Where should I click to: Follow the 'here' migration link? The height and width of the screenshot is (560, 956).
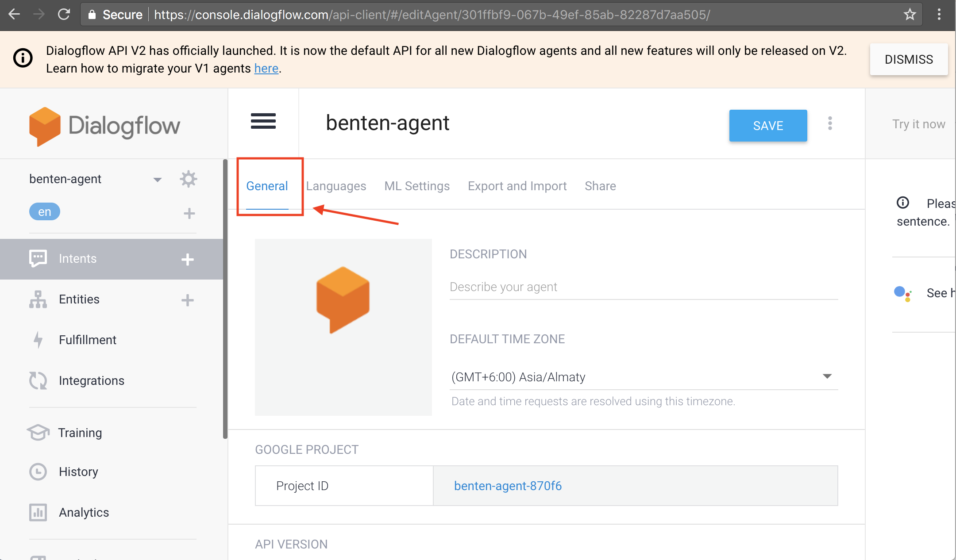[x=266, y=69]
